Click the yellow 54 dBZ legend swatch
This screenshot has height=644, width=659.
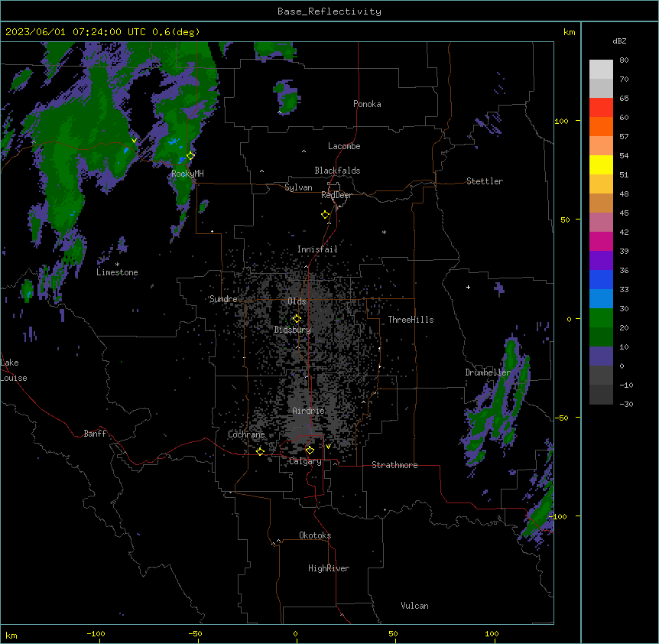[x=601, y=164]
